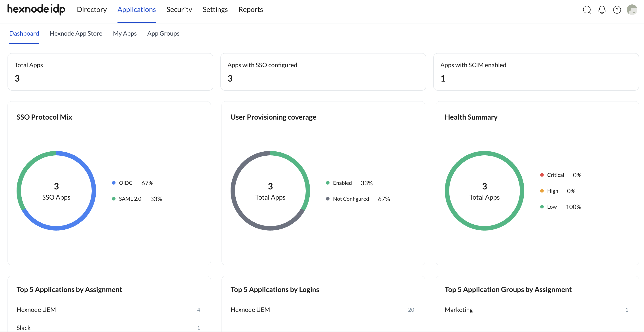The height and width of the screenshot is (332, 644).
Task: Click the Critical legend label
Action: click(555, 175)
